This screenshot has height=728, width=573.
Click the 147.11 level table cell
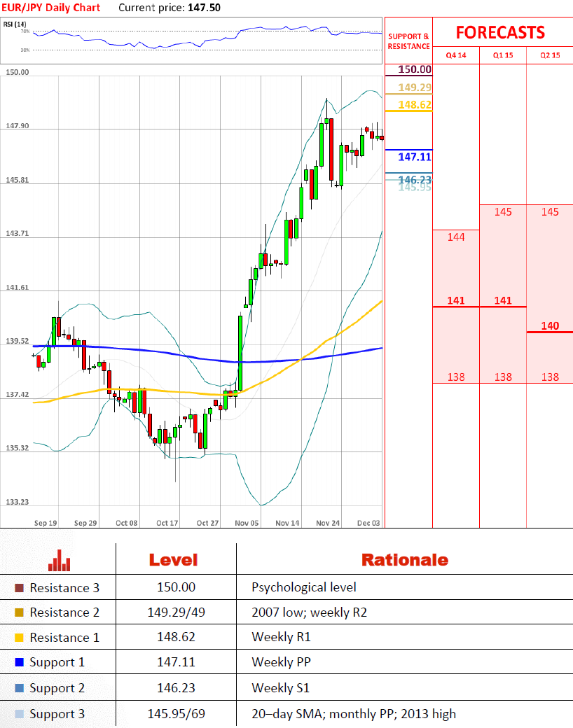pos(176,661)
